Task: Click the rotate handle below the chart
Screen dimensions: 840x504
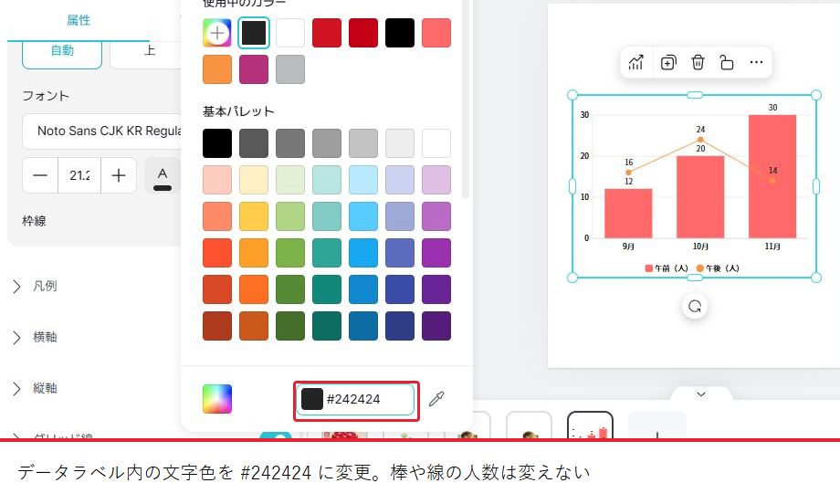Action: pyautogui.click(x=695, y=307)
